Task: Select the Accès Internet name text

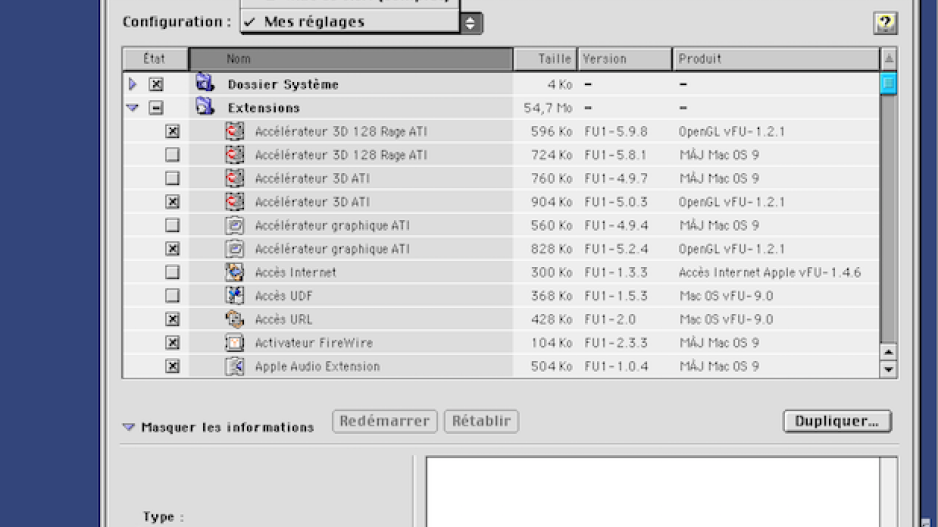Action: (x=296, y=272)
